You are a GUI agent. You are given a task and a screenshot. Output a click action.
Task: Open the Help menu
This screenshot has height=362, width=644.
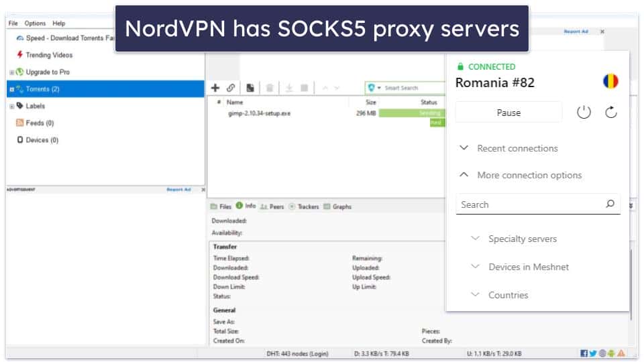point(59,23)
